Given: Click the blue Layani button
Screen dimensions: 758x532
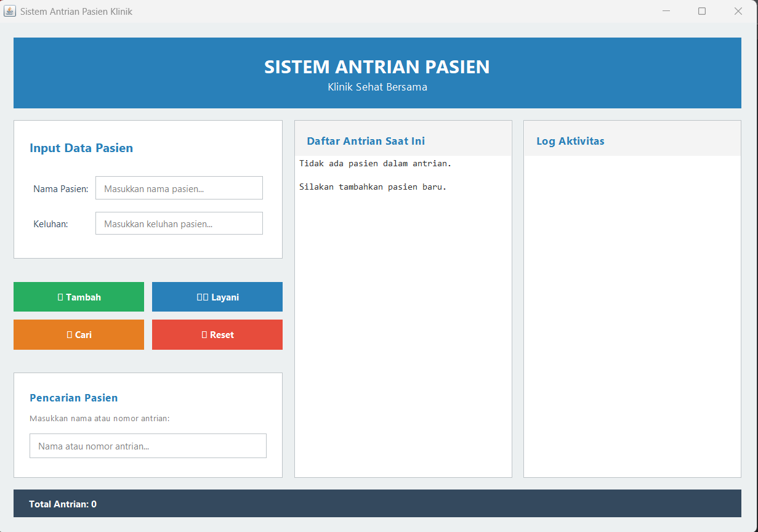Looking at the screenshot, I should [x=217, y=297].
